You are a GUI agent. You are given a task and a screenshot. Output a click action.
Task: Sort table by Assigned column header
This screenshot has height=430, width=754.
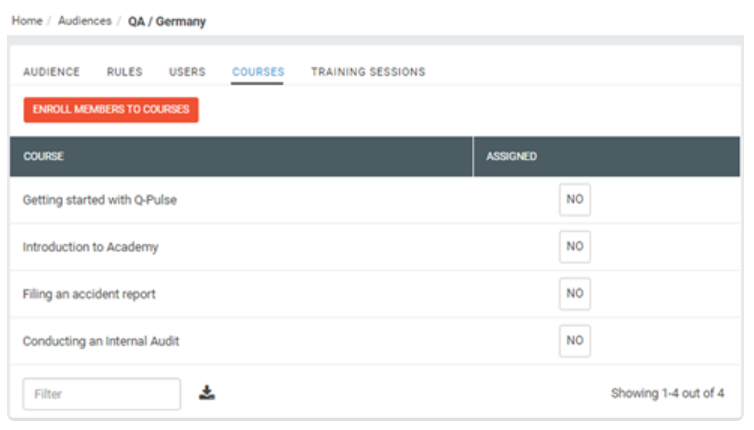pyautogui.click(x=511, y=156)
